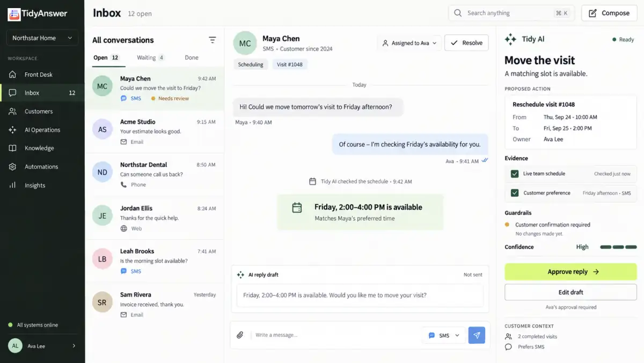Open the SMS channel dropdown in composer
The image size is (644, 363).
(444, 335)
